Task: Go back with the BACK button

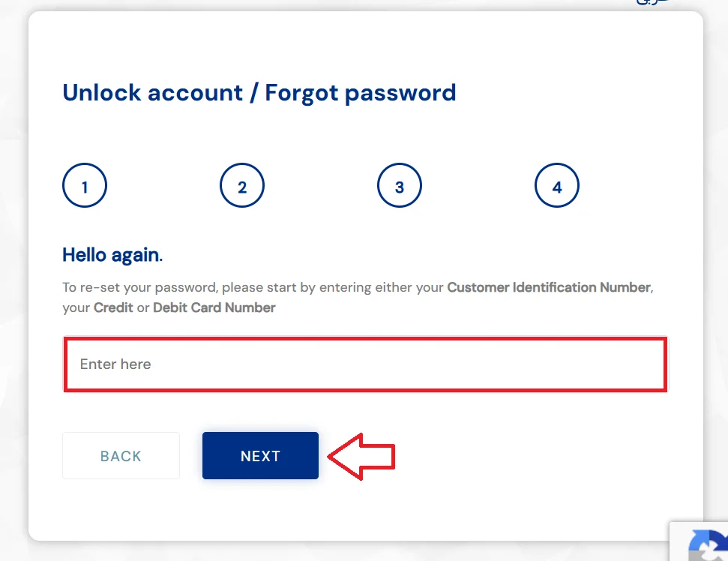Action: pos(121,455)
